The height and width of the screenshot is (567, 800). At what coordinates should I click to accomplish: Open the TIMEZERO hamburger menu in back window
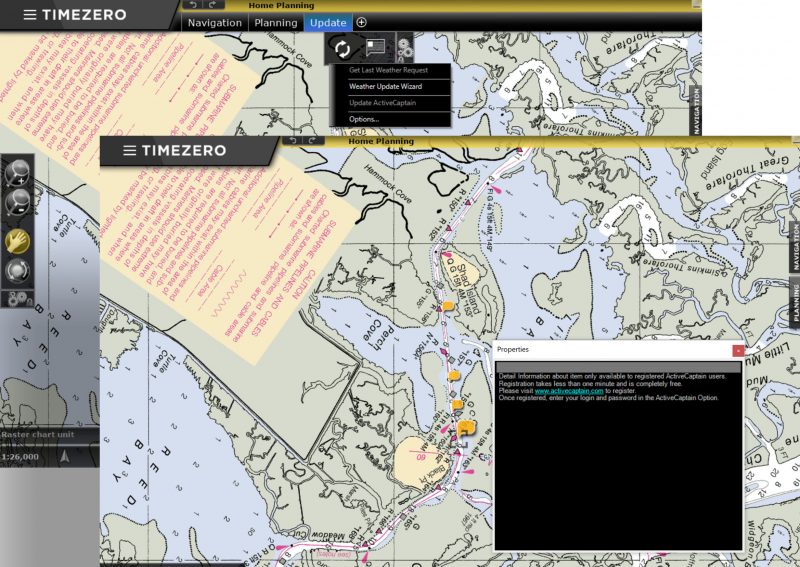click(x=30, y=15)
